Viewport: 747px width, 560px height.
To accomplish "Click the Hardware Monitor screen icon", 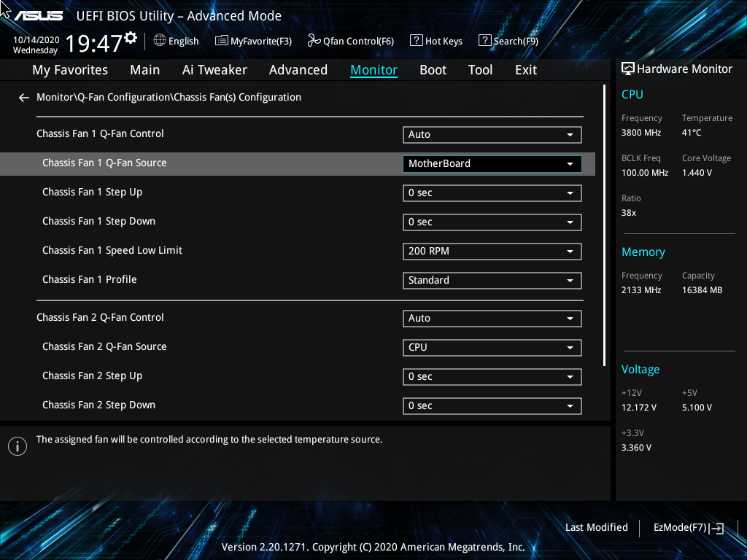I will 628,69.
